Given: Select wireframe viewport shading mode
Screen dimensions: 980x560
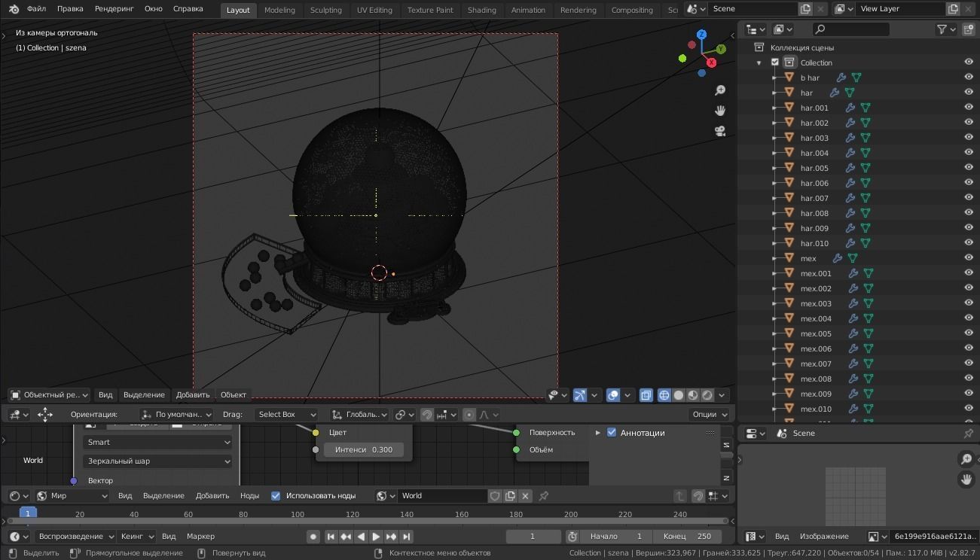Looking at the screenshot, I should tap(664, 395).
